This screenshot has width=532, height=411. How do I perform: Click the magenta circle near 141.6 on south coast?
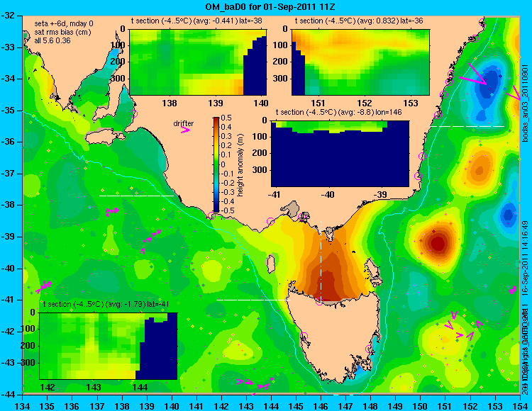pyautogui.click(x=211, y=215)
